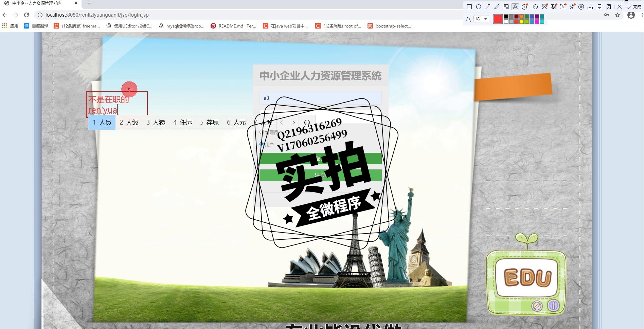Save the screenshot with download icon
Viewport: 644px width, 329px height.
(590, 7)
